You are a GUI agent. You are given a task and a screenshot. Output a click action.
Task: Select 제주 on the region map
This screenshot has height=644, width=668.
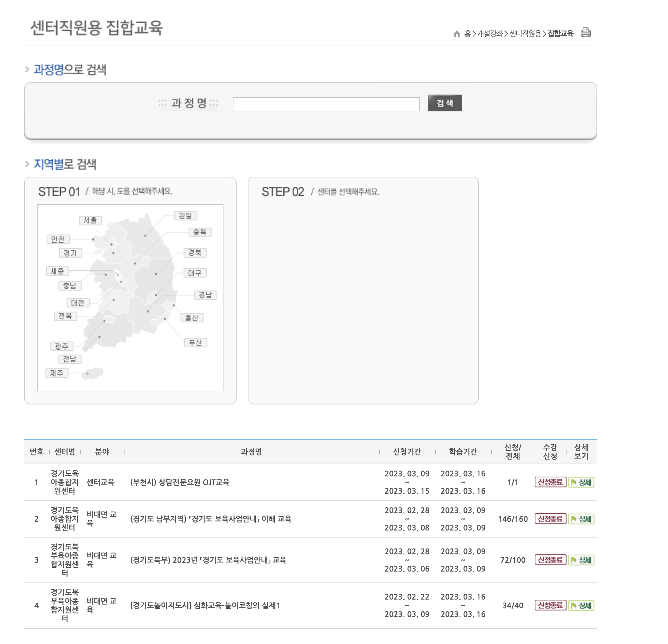tap(57, 373)
